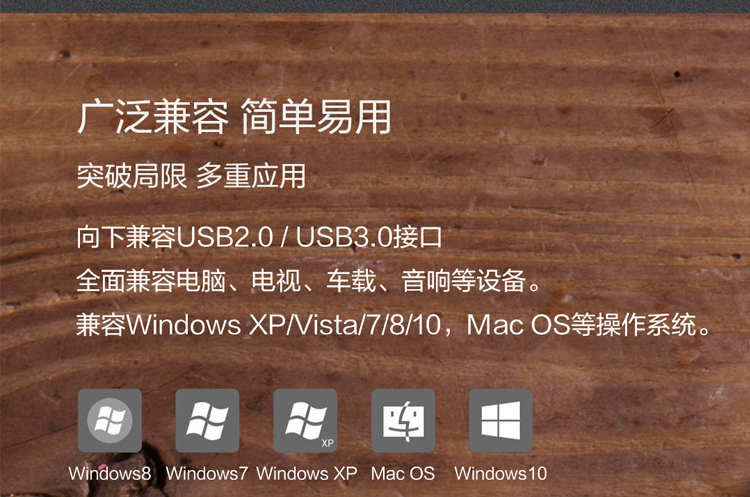Click the 向下兼容 text at line start
This screenshot has height=497, width=750.
pyautogui.click(x=126, y=237)
